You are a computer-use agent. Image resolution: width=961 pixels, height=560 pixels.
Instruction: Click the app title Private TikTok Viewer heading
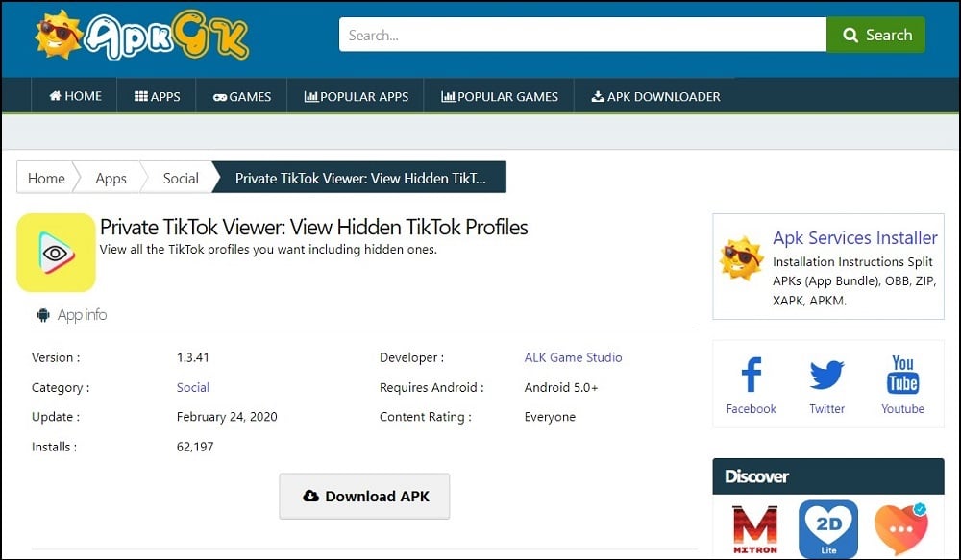tap(314, 228)
